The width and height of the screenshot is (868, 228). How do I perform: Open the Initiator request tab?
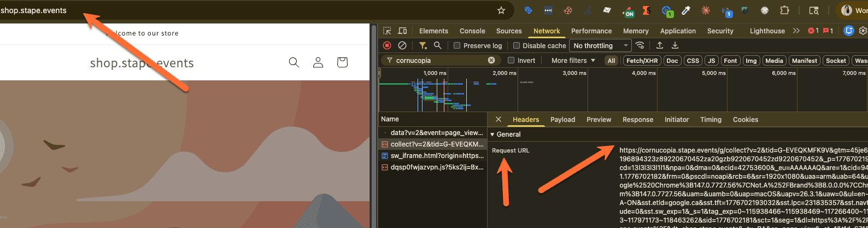coord(677,120)
